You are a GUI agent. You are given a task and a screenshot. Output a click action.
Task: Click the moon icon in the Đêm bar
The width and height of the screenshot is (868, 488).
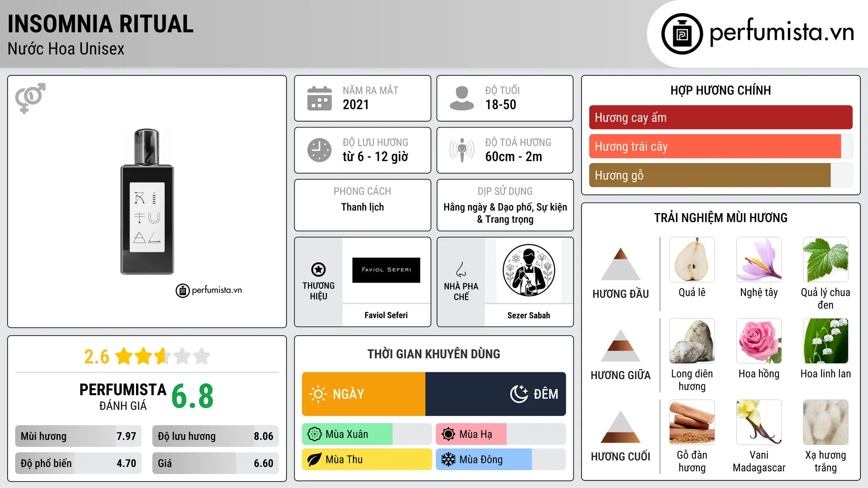coord(519,394)
